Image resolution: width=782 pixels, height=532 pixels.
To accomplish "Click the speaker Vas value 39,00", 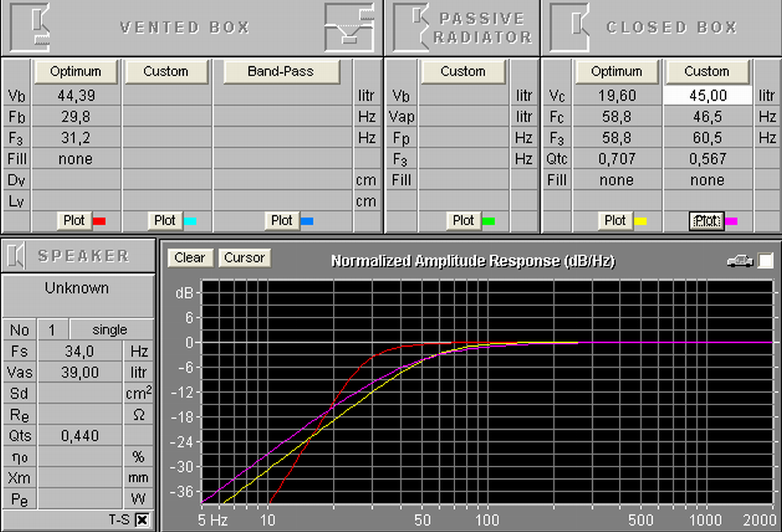I will point(80,372).
